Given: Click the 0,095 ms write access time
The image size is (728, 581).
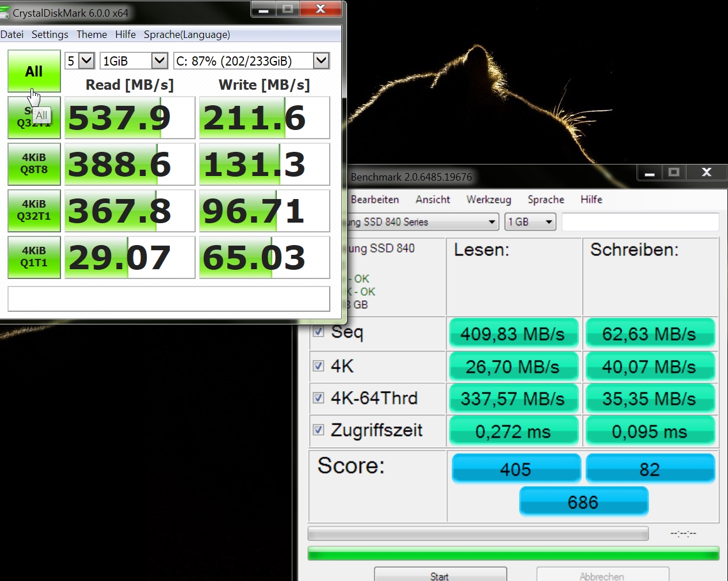Looking at the screenshot, I should coord(650,431).
